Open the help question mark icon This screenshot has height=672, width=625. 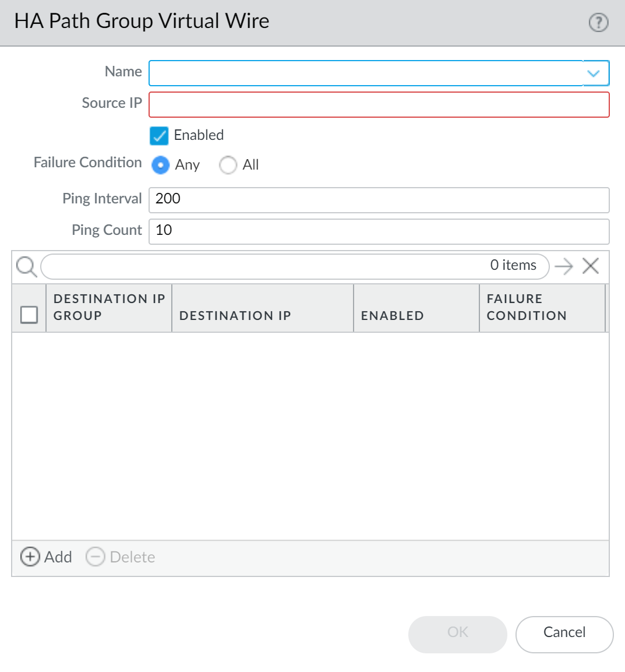coord(598,23)
